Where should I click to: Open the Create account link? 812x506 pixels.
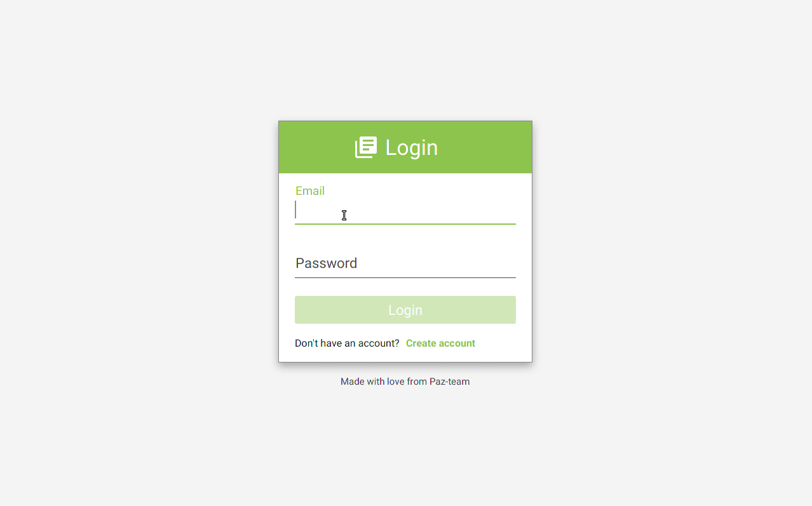click(440, 343)
